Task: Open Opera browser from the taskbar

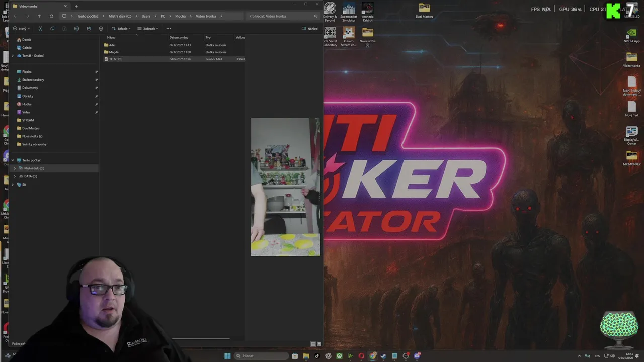Action: pos(361,356)
